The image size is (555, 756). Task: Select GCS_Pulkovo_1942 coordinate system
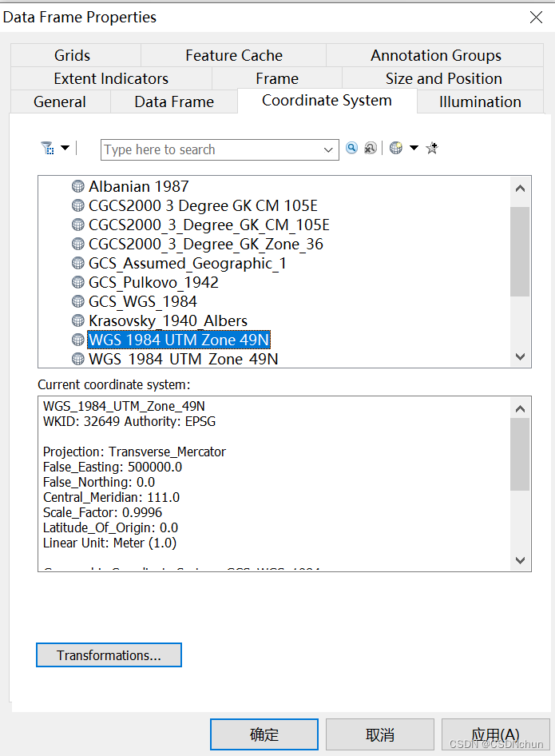[153, 282]
